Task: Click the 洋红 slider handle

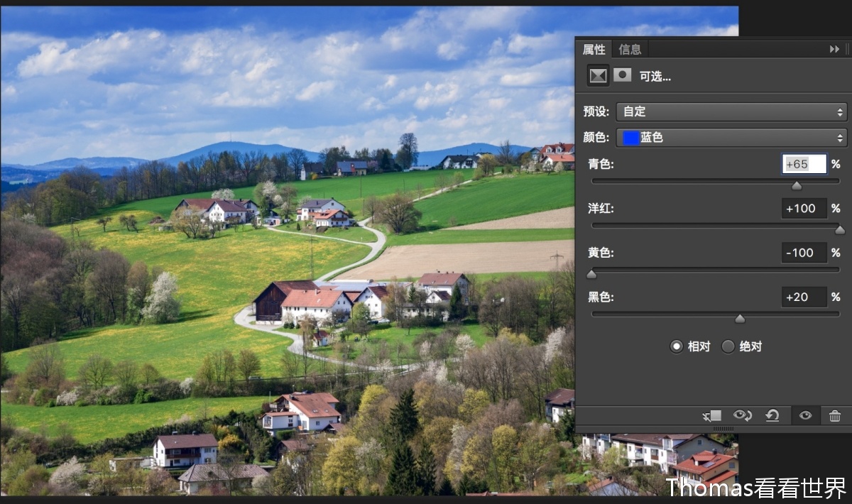Action: click(x=840, y=230)
